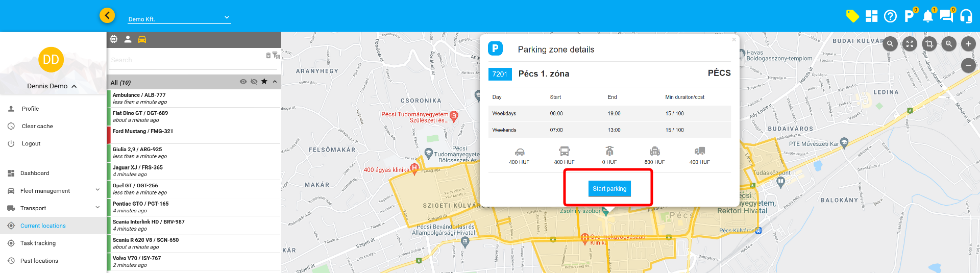The height and width of the screenshot is (273, 980).
Task: Click the help question mark icon
Action: click(x=890, y=16)
